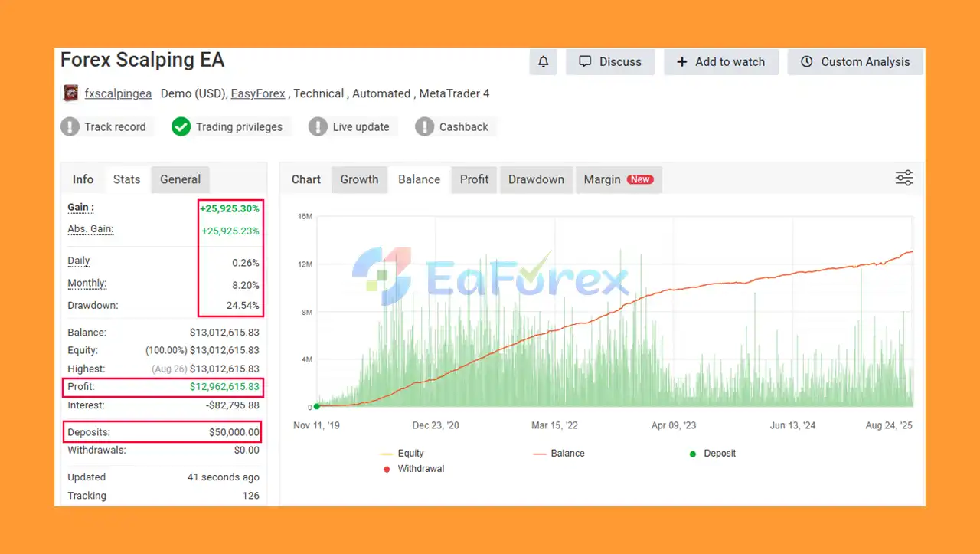Click the deposits value $50,000.00

[234, 433]
